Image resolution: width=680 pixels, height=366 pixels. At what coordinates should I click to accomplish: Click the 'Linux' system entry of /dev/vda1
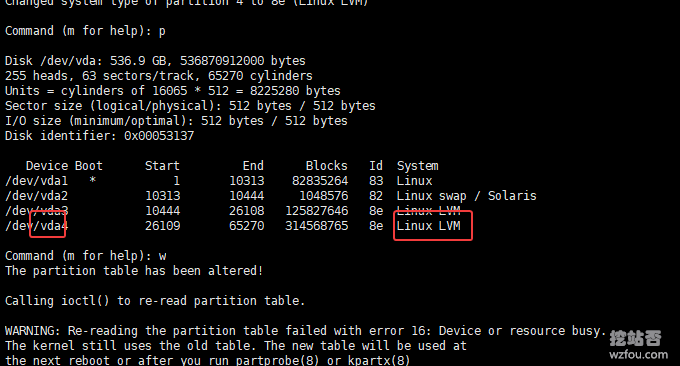coord(414,181)
